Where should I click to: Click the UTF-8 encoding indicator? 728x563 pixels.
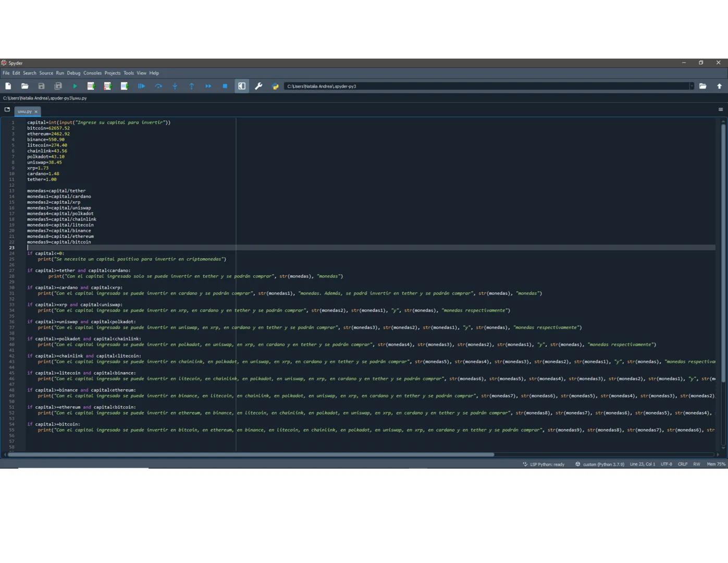[x=667, y=464]
